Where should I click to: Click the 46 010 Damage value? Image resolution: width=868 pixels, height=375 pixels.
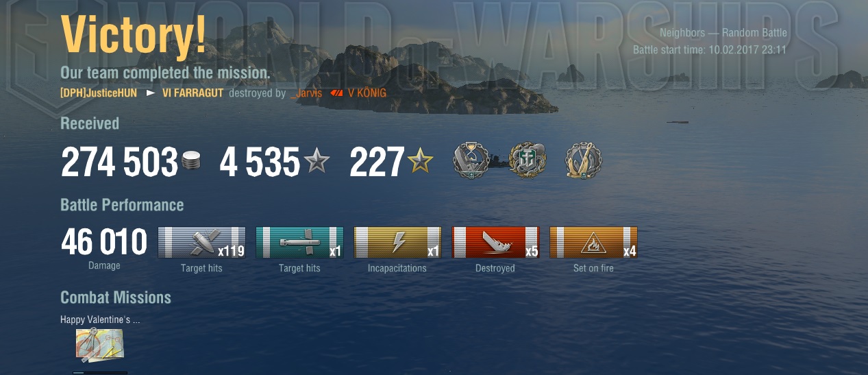click(x=104, y=243)
